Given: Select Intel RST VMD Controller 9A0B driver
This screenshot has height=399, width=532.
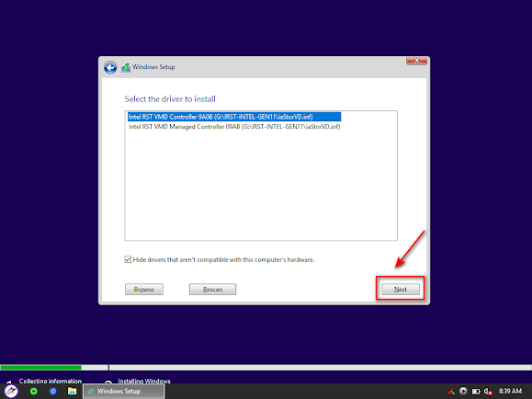Looking at the screenshot, I should tap(234, 117).
